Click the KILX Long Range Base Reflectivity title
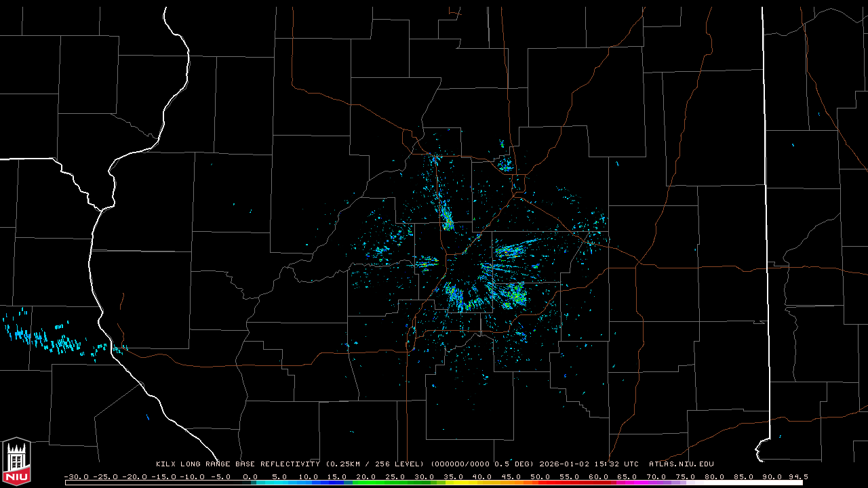 237,464
